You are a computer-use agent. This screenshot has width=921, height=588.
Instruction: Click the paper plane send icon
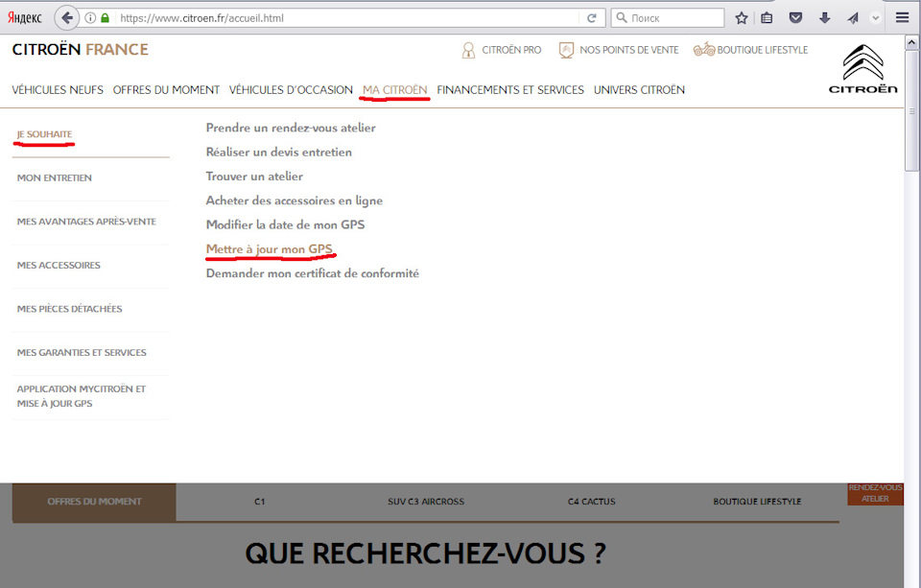[x=853, y=18]
